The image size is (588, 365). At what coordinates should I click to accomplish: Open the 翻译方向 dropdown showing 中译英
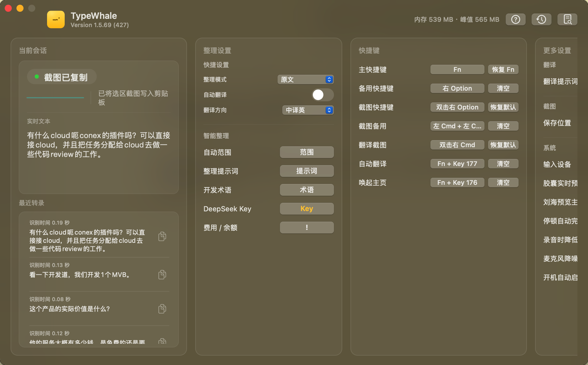click(x=308, y=110)
